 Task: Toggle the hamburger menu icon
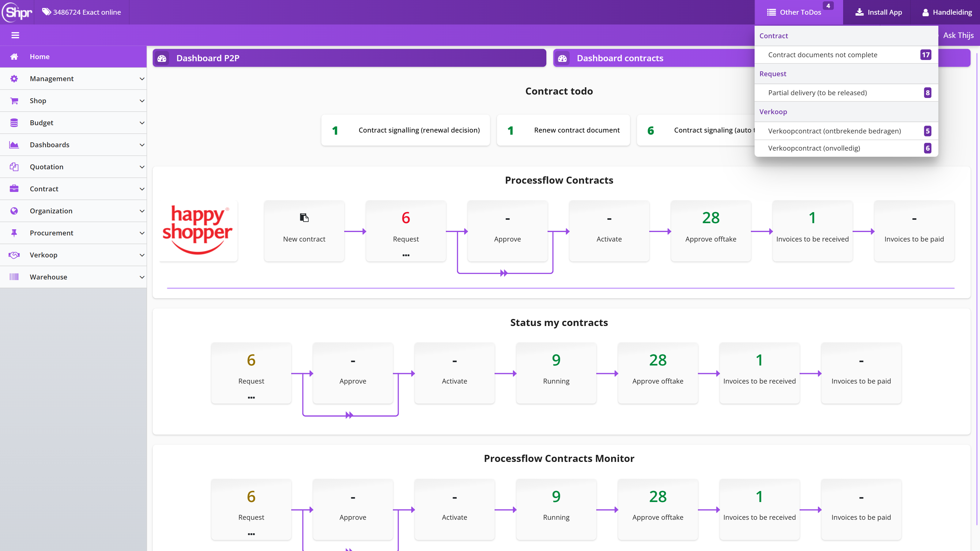pos(15,36)
